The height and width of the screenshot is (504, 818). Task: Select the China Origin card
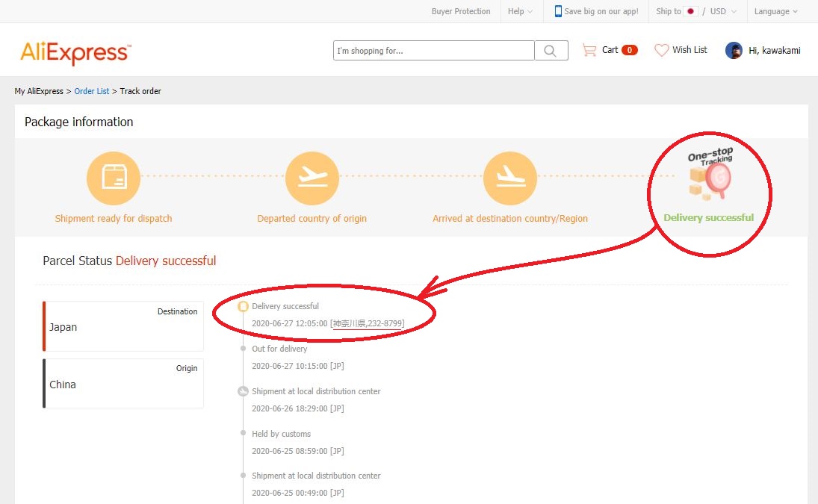[123, 384]
